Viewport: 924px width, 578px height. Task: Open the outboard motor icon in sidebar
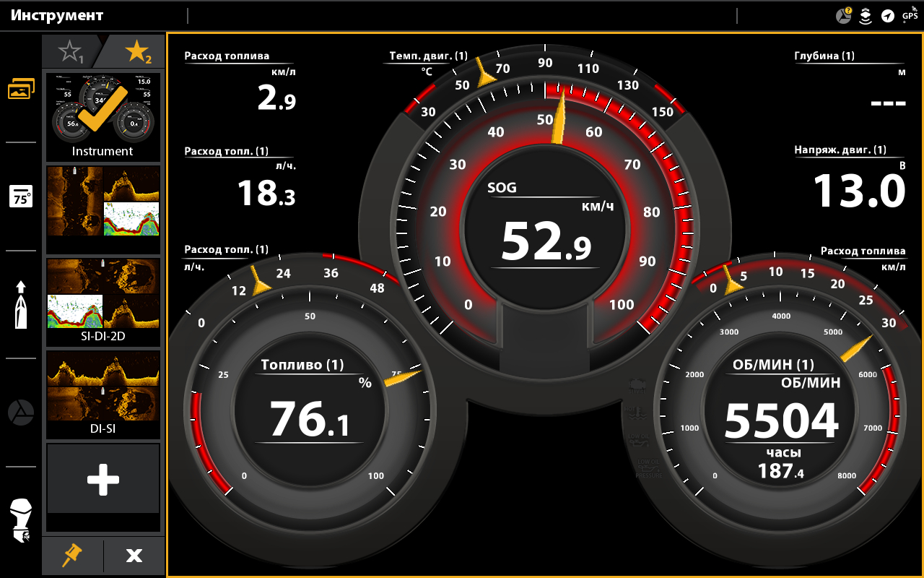point(21,520)
